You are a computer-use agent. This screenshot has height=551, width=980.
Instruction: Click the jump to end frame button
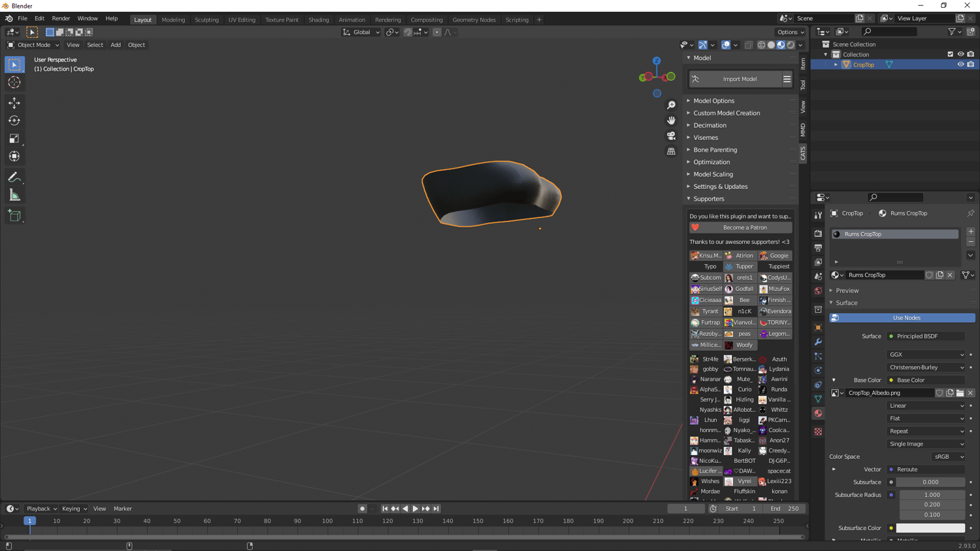click(x=436, y=509)
